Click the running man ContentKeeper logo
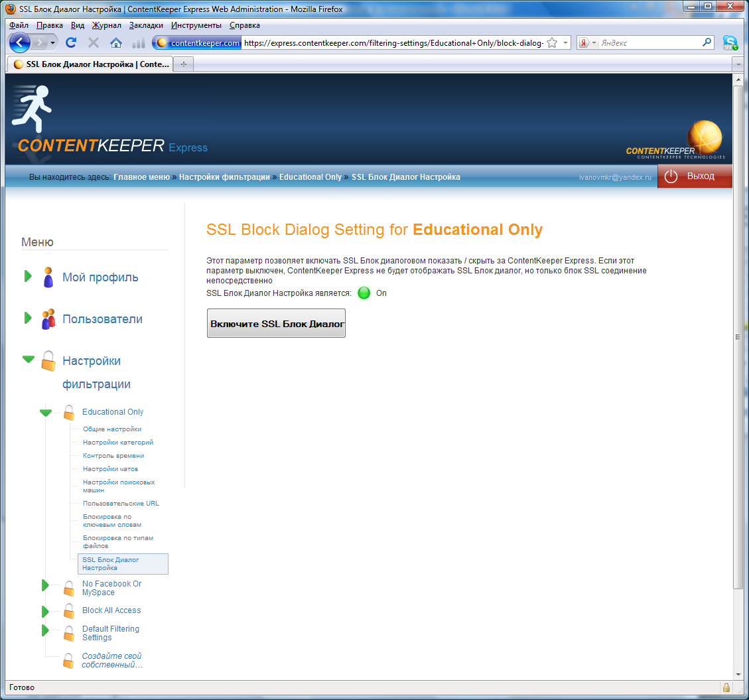 pos(32,108)
